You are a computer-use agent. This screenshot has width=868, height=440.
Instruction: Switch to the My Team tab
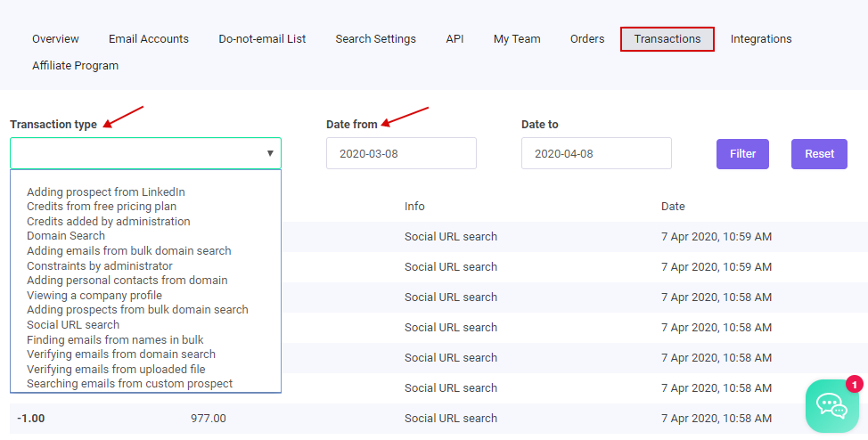517,39
